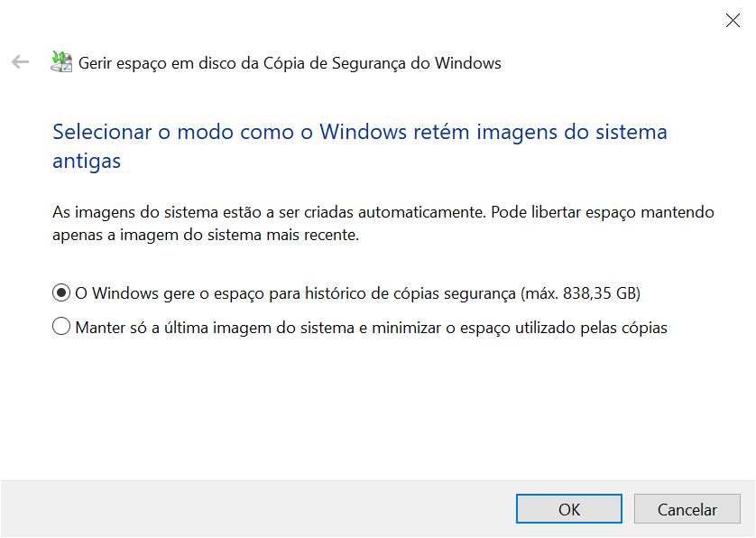Viewport: 756px width, 538px height.
Task: Select the radio button for keeping only latest image
Action: pos(61,327)
